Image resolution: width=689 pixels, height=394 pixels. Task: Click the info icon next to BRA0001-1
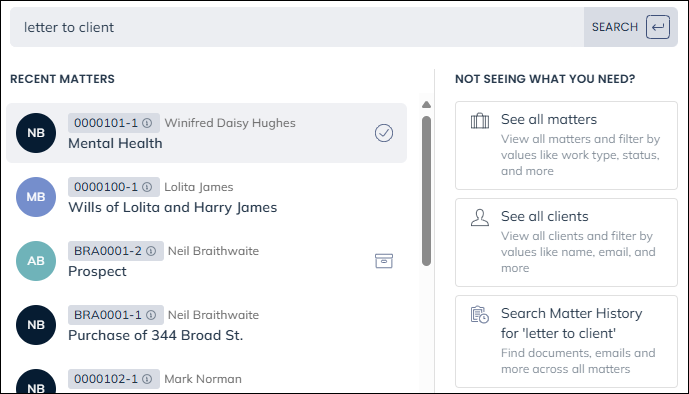(x=151, y=315)
